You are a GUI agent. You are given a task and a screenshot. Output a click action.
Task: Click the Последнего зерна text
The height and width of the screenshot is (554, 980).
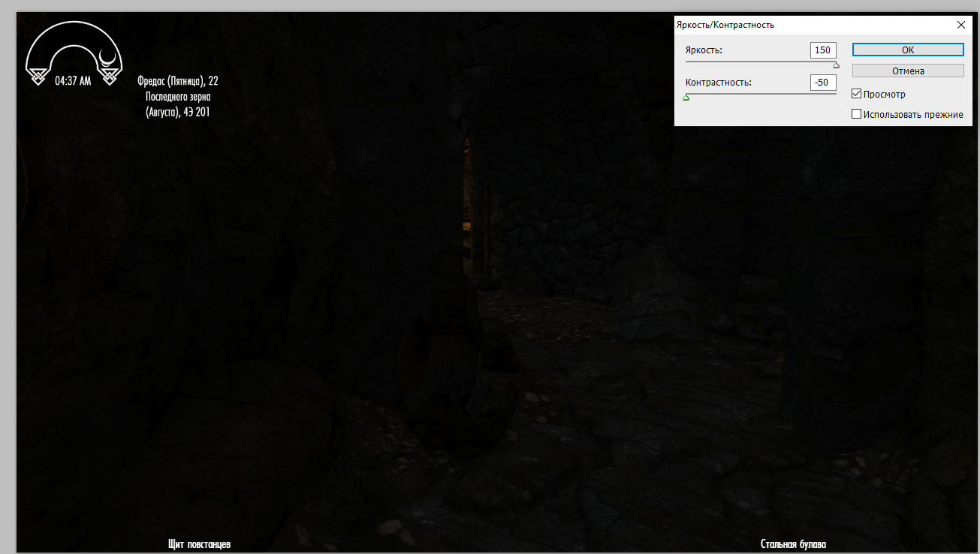point(178,97)
